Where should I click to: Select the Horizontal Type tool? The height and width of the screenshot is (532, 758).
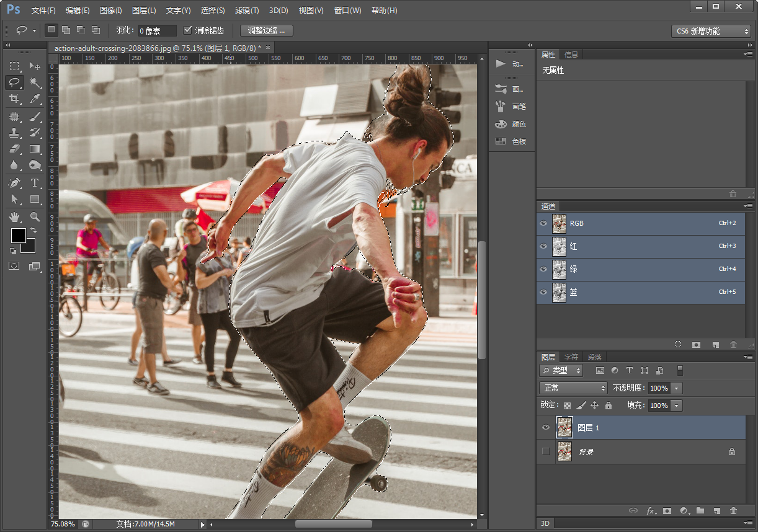tap(35, 183)
